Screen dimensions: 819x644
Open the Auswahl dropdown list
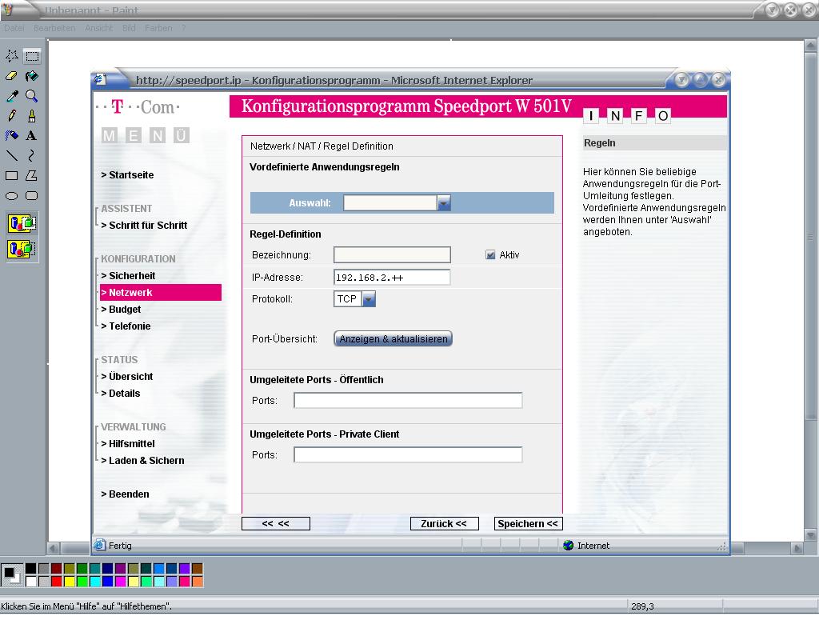click(444, 203)
